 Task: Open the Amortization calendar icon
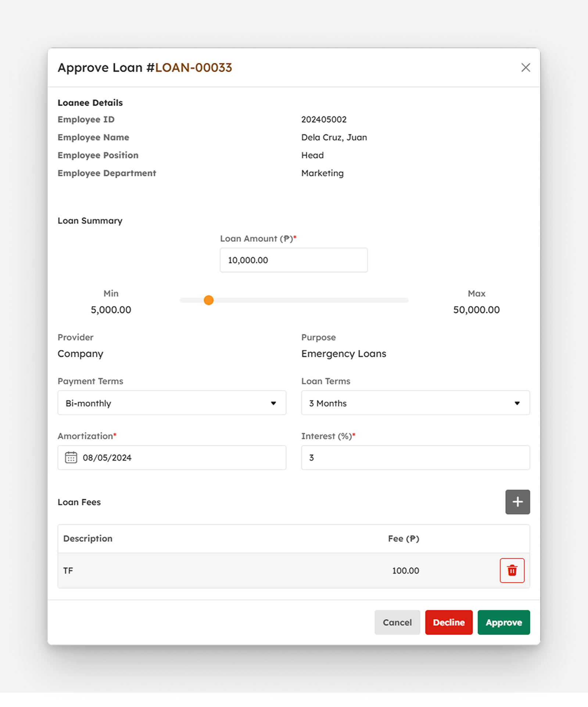click(x=71, y=457)
